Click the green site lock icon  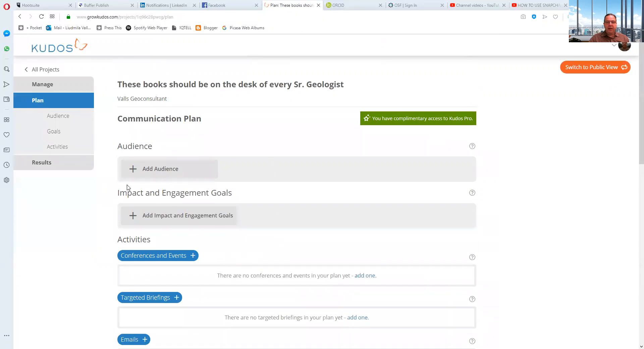[68, 17]
